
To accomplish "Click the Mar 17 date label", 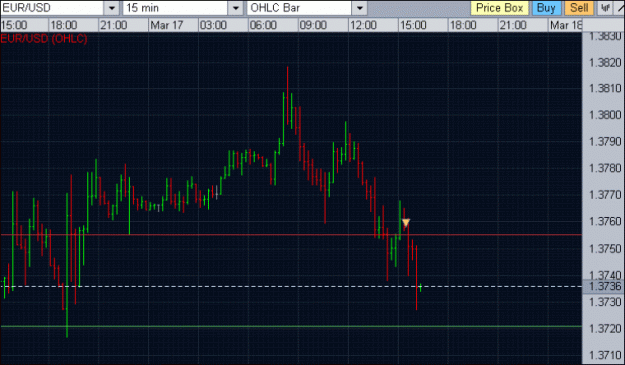I will point(167,25).
